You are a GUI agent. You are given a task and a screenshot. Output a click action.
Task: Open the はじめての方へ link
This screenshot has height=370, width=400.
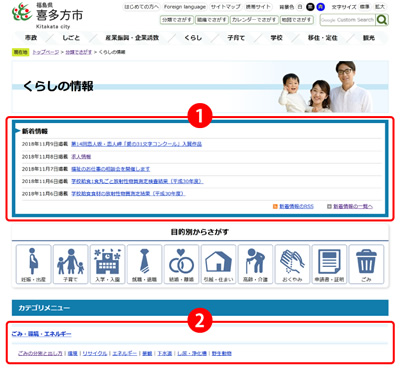(142, 7)
